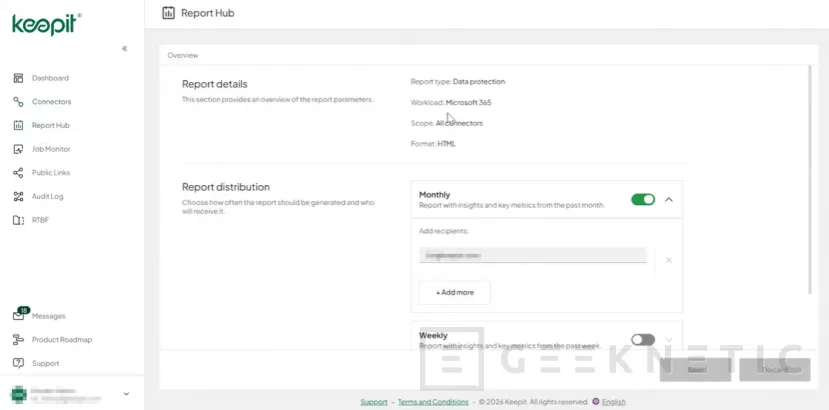The width and height of the screenshot is (829, 410).
Task: Turn off the Monthly report toggle
Action: (643, 199)
